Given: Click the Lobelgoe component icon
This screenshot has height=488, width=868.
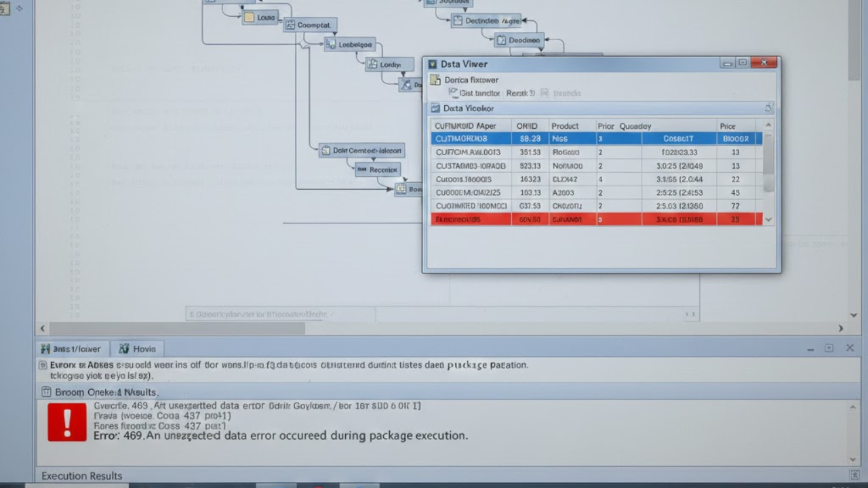Looking at the screenshot, I should (330, 43).
